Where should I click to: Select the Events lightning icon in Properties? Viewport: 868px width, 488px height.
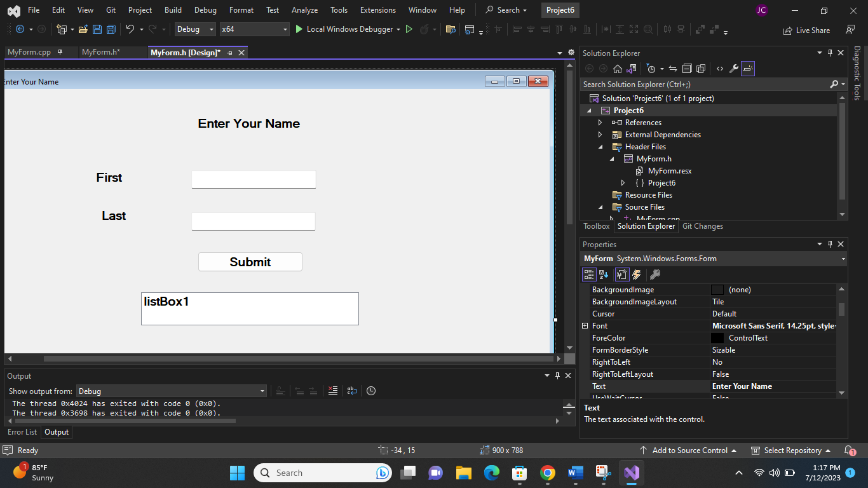point(637,274)
